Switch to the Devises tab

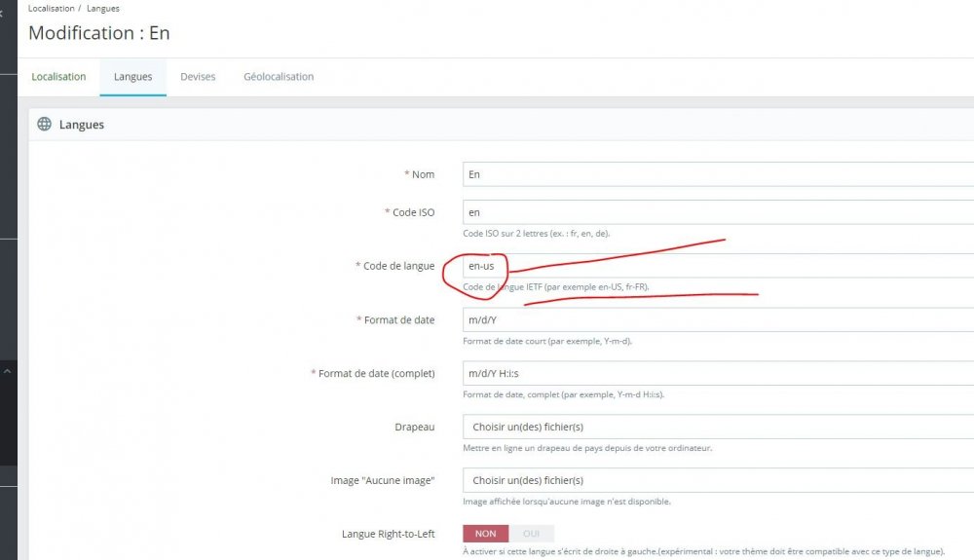(x=198, y=77)
